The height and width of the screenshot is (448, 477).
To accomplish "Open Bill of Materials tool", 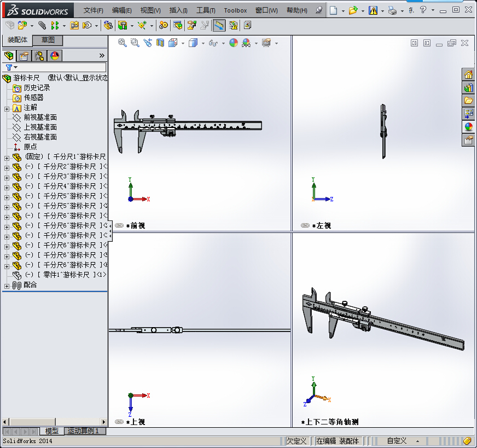I will (178, 25).
